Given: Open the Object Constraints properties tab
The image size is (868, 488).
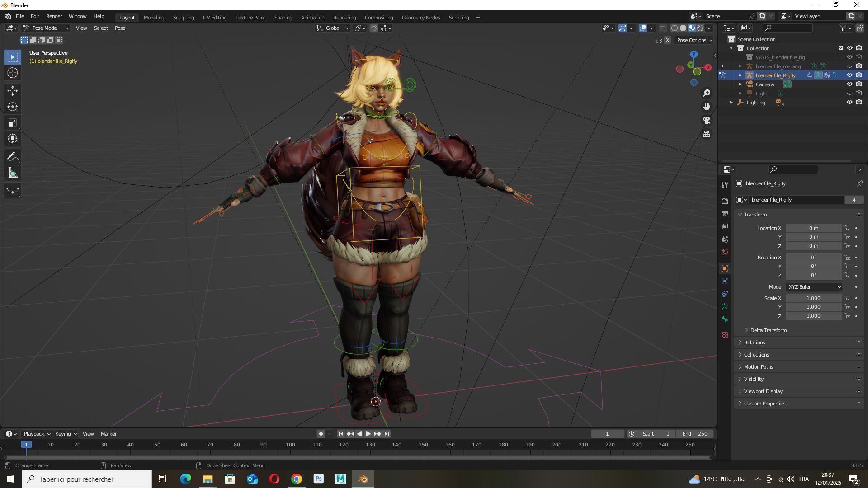Looking at the screenshot, I should [x=725, y=294].
